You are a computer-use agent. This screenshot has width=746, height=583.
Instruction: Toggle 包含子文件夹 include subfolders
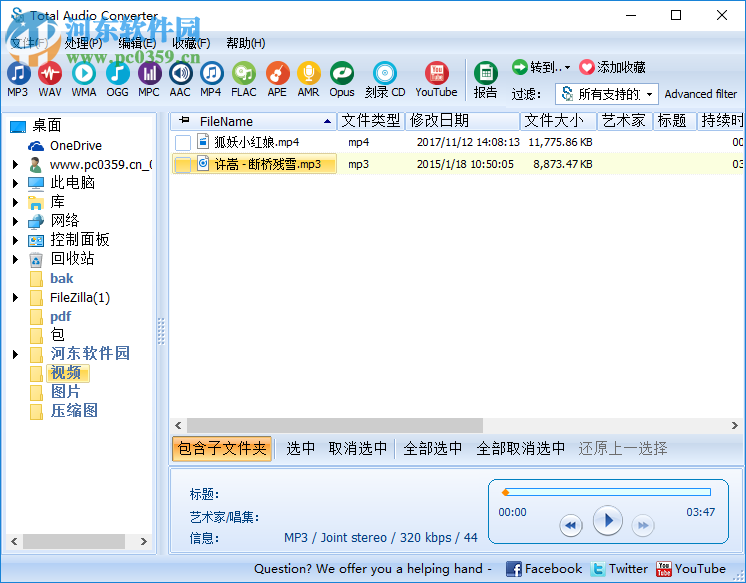point(222,448)
